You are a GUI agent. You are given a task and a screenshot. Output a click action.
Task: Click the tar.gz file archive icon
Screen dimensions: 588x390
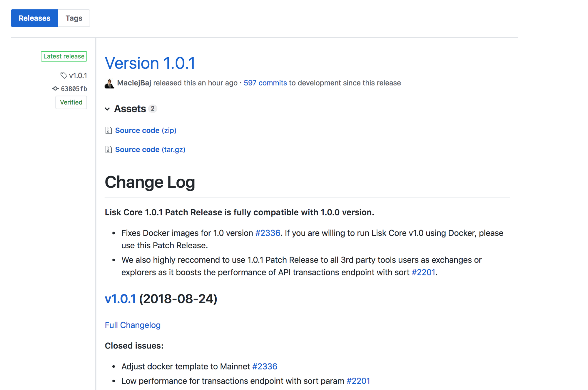coord(108,150)
